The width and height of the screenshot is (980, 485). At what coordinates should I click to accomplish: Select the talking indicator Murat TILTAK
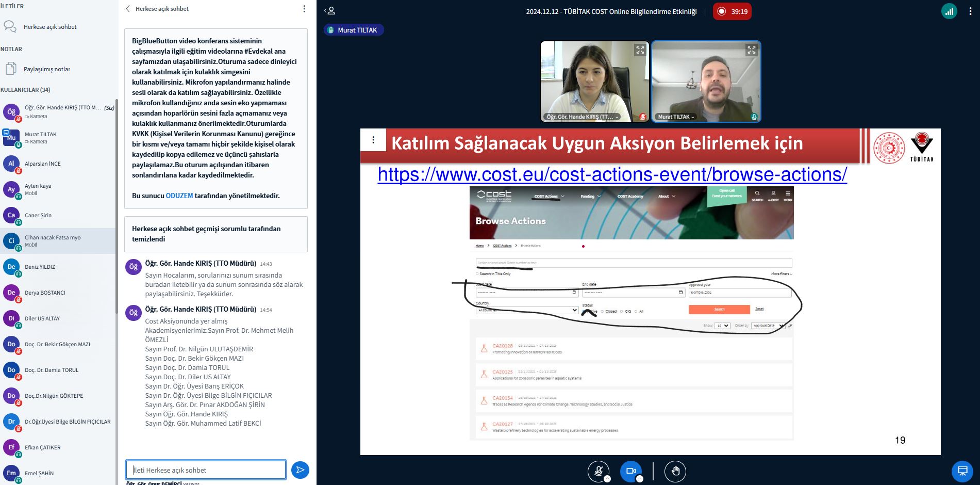click(x=354, y=30)
